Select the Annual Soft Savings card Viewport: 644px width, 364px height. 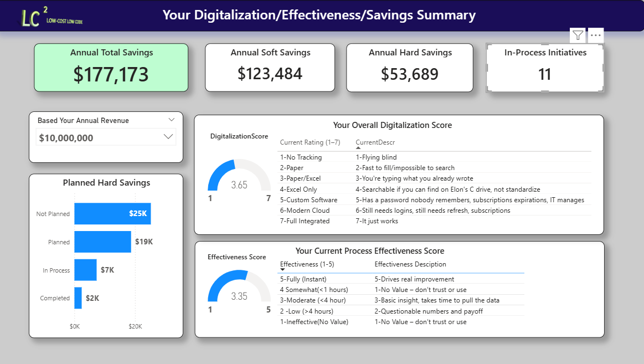tap(270, 66)
